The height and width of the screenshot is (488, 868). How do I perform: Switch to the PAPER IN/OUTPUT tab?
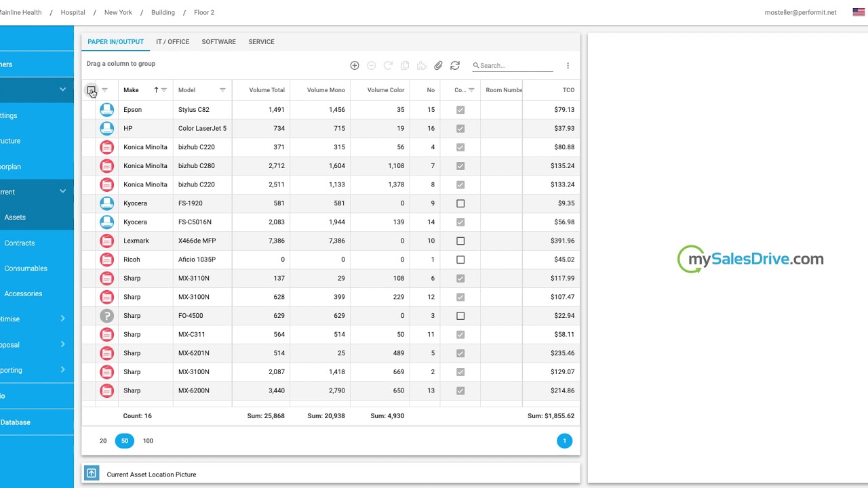tap(115, 42)
